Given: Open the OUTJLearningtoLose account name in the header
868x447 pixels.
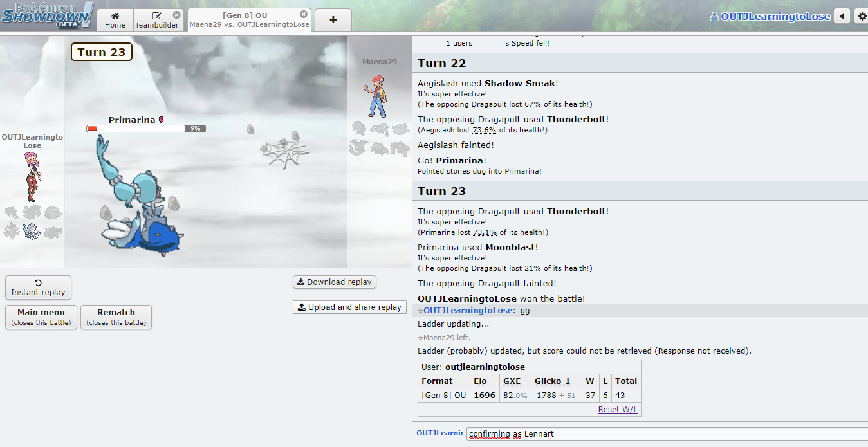Looking at the screenshot, I should [770, 17].
